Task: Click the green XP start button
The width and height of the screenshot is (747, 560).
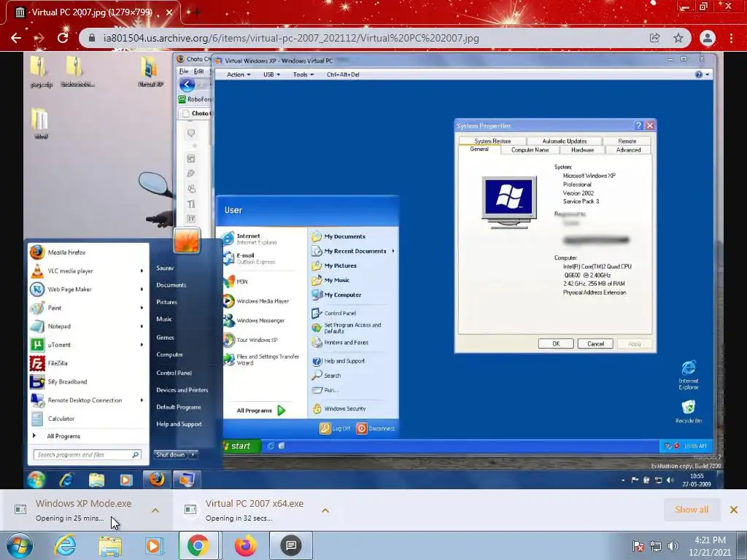Action: pos(241,446)
